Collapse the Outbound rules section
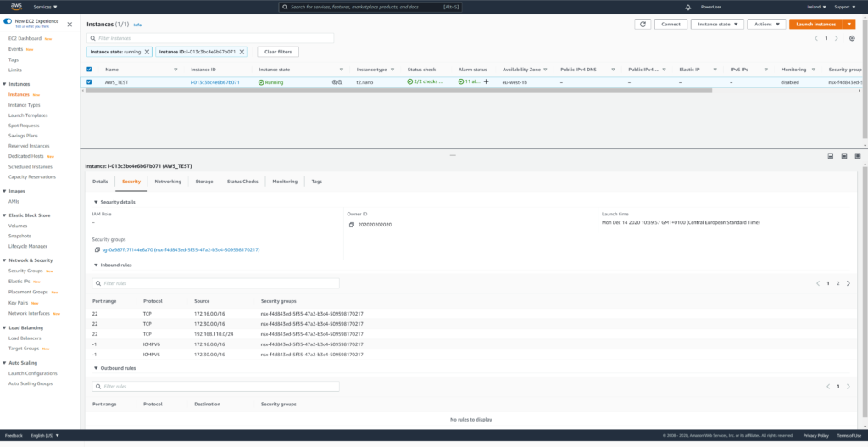The image size is (868, 447). click(x=97, y=368)
